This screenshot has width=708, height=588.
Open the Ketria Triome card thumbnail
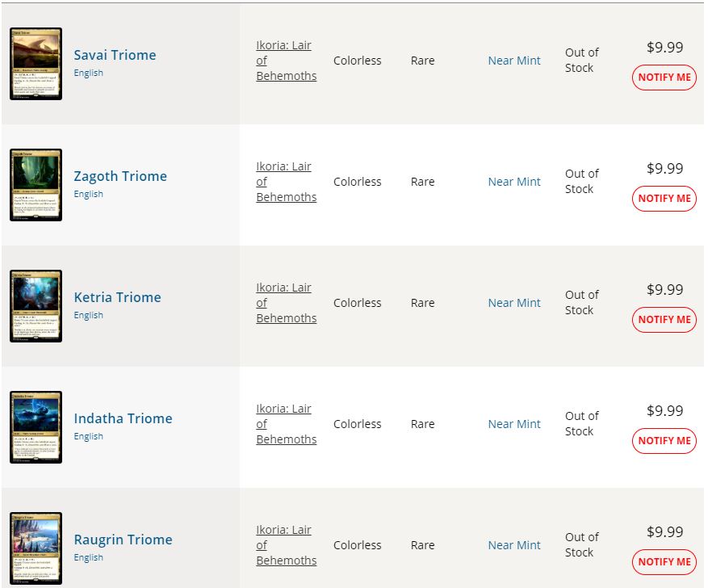(36, 306)
